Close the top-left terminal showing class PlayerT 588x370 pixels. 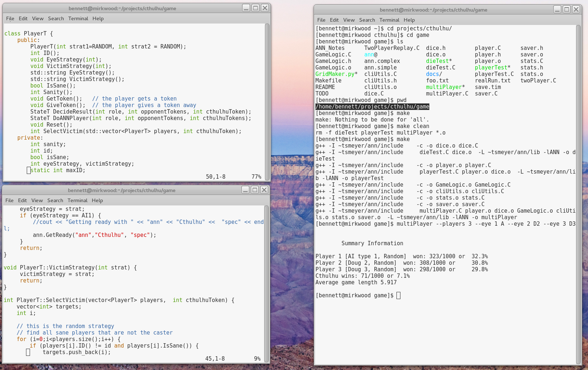tap(265, 8)
